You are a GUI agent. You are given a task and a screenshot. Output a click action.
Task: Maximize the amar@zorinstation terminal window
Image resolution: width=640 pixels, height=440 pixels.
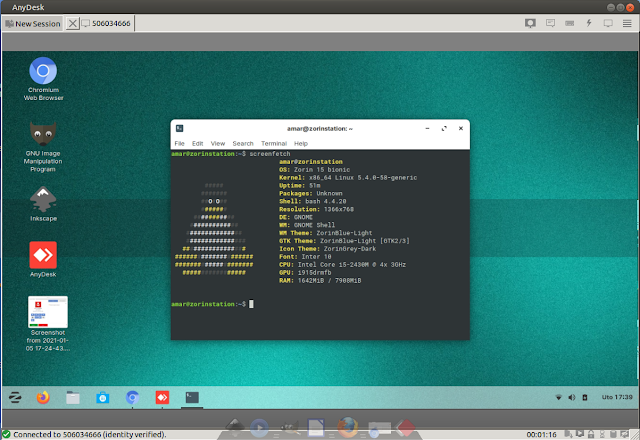coord(444,129)
